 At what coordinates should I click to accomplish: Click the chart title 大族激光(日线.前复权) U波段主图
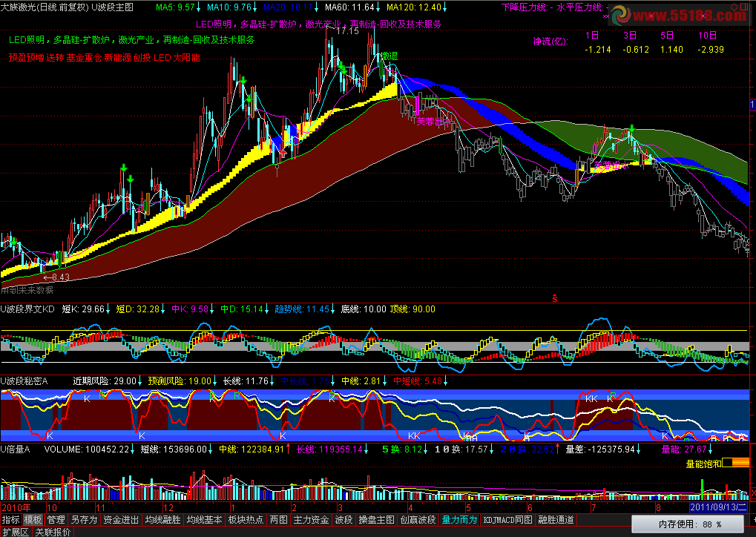tap(67, 7)
